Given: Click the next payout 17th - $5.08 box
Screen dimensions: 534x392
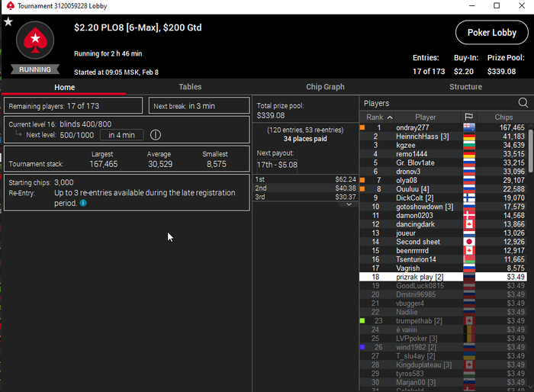Looking at the screenshot, I should [277, 165].
